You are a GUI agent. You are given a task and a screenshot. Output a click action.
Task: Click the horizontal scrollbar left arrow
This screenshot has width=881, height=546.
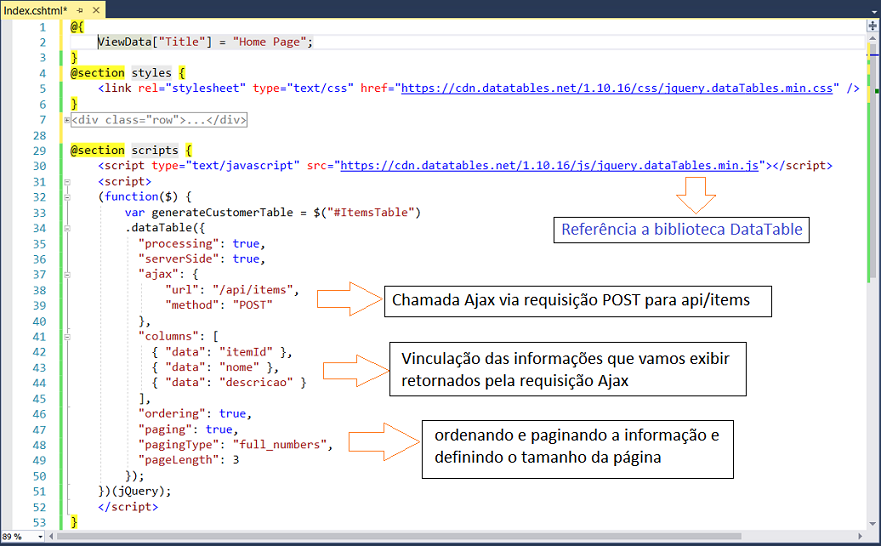point(51,536)
